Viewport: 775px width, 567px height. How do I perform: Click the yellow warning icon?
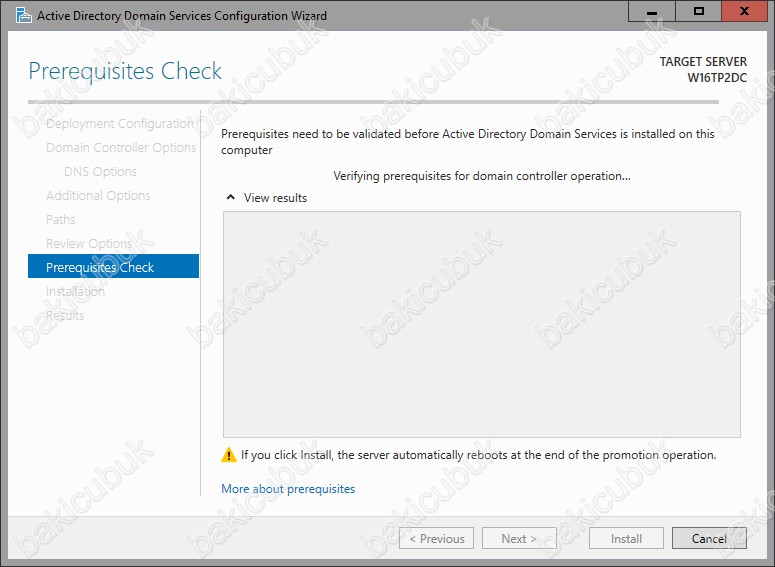click(229, 455)
